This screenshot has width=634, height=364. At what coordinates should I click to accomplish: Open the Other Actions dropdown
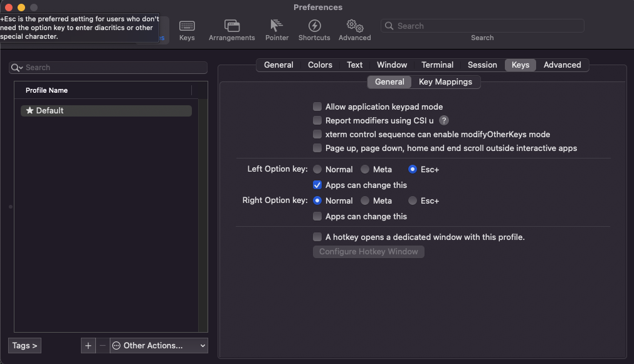coord(158,345)
